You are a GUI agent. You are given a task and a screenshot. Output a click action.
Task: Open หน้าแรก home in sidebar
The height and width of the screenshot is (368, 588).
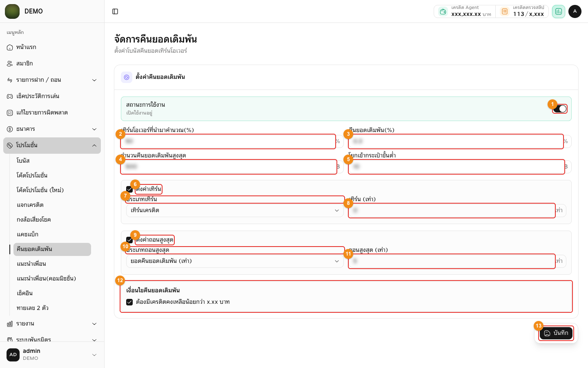click(x=52, y=47)
